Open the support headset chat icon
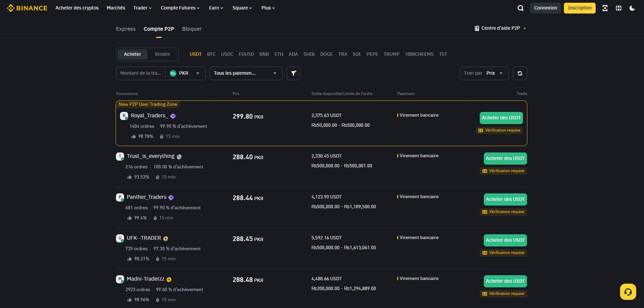 pyautogui.click(x=628, y=292)
